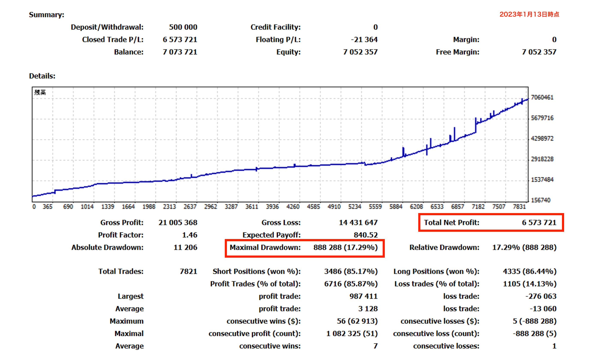Click the Maximal Drawdown label
The height and width of the screenshot is (364, 589).
point(265,247)
